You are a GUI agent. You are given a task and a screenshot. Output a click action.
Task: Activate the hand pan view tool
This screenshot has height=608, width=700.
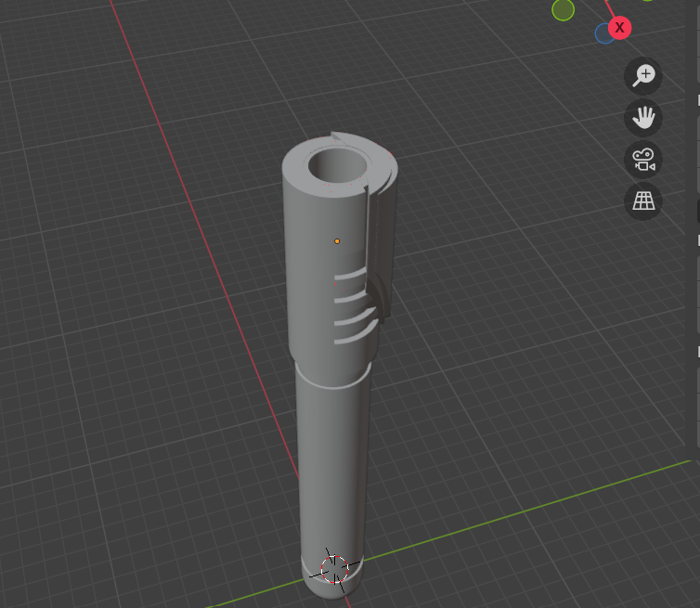click(x=642, y=118)
